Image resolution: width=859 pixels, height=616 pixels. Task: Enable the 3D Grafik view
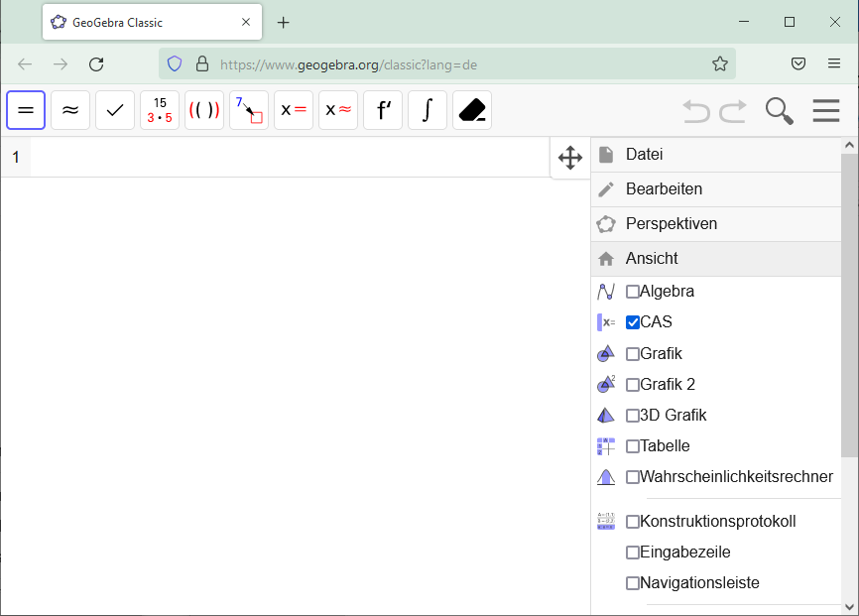[632, 415]
